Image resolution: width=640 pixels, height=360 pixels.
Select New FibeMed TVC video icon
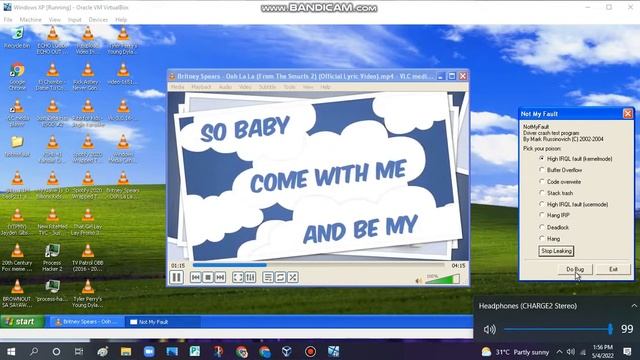pos(52,222)
